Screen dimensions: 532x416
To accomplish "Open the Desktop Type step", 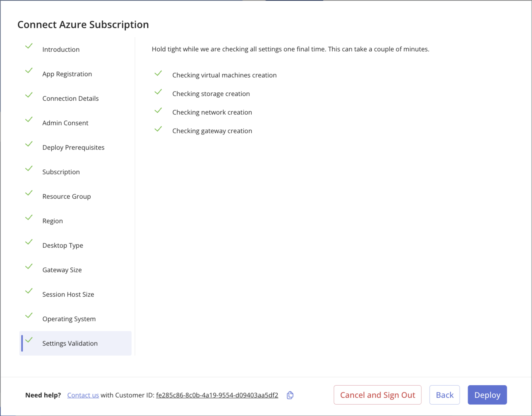I will [63, 245].
